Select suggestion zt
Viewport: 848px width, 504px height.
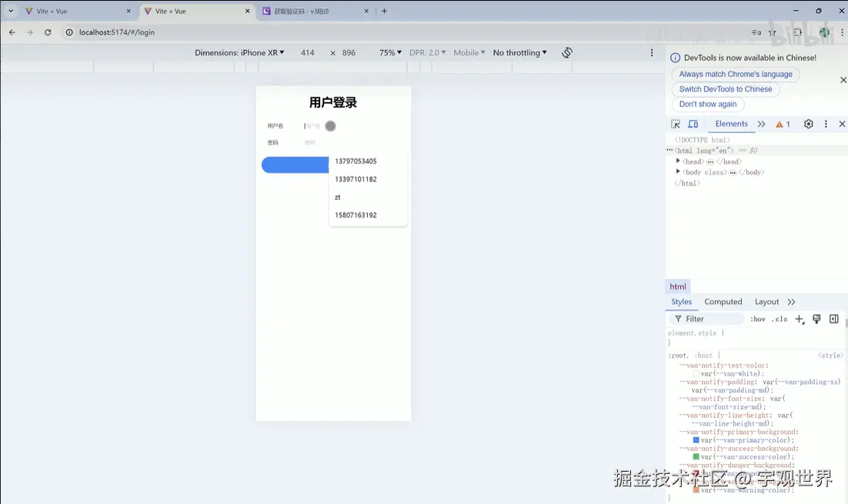pyautogui.click(x=368, y=198)
